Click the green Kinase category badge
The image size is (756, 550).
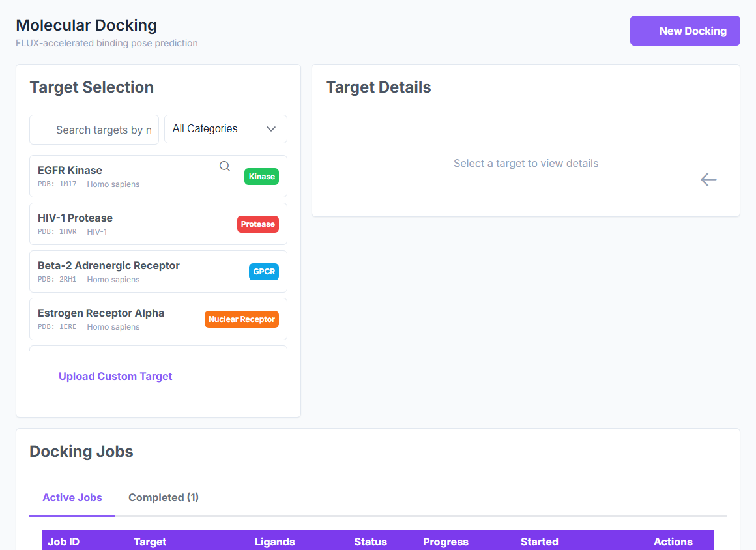(261, 177)
